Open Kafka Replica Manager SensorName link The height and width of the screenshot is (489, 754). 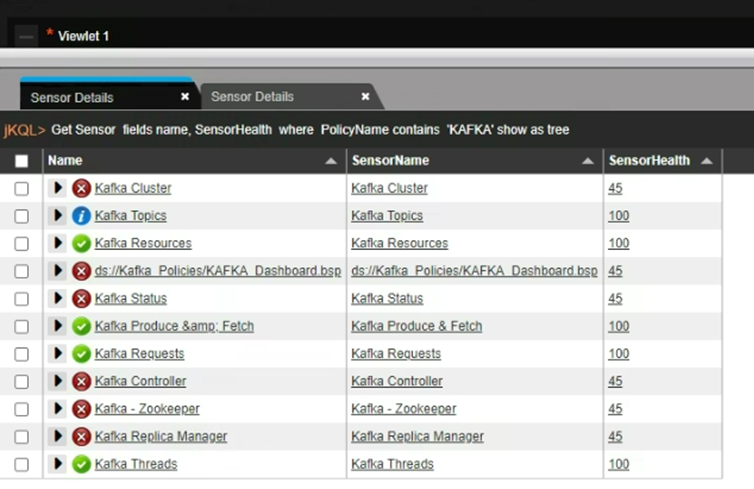pyautogui.click(x=417, y=437)
